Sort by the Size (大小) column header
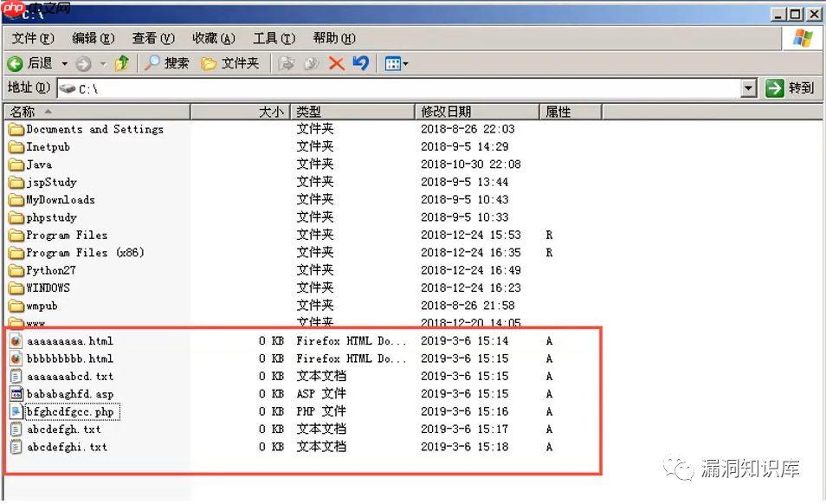 [240, 112]
